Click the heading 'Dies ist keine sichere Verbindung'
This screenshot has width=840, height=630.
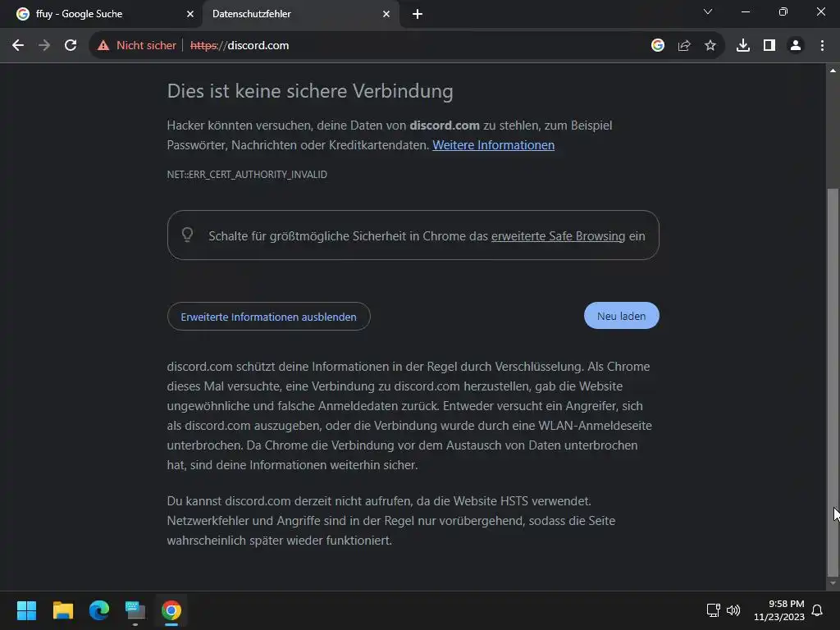[310, 91]
